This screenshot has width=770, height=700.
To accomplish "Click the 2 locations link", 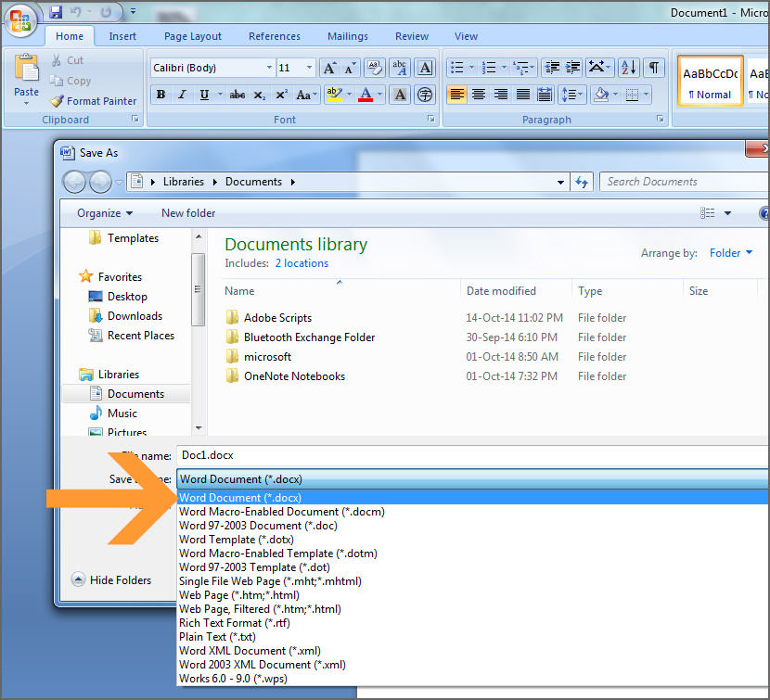I will (302, 263).
